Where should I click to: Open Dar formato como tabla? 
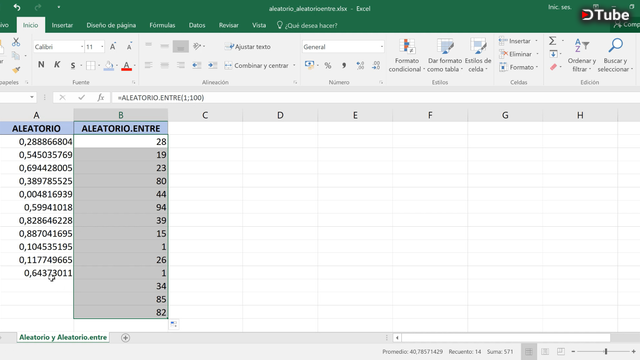[x=445, y=56]
